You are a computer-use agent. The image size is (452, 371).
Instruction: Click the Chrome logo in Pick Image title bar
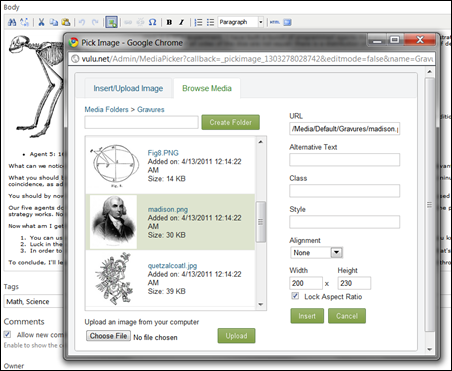(73, 42)
